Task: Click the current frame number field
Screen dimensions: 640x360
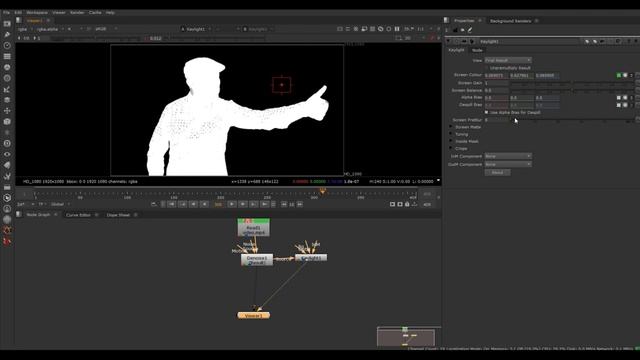Action: (218, 204)
